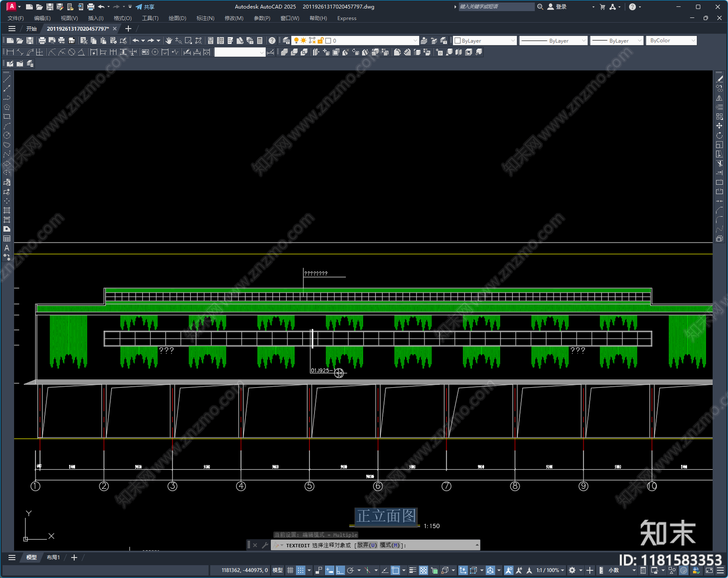Viewport: 728px width, 578px height.
Task: Toggle dynamic input in status bar
Action: (x=329, y=570)
